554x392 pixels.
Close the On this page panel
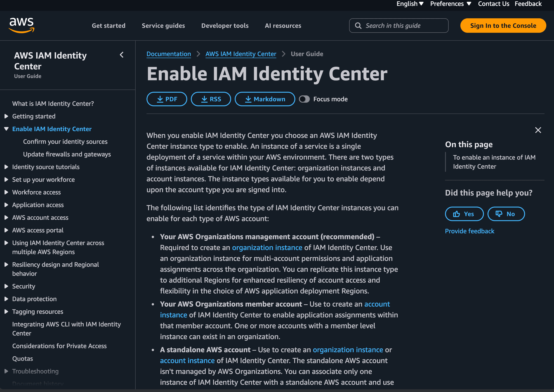click(538, 130)
